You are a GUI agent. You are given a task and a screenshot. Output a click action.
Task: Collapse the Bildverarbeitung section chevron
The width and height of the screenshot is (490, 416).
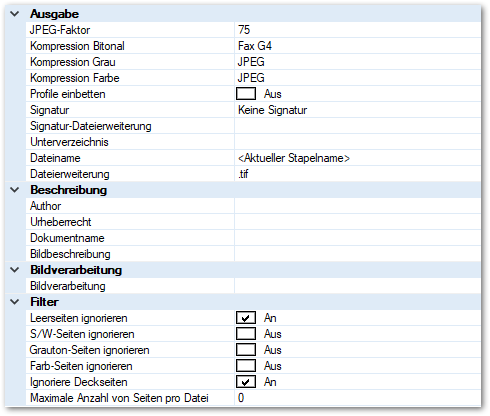(15, 270)
